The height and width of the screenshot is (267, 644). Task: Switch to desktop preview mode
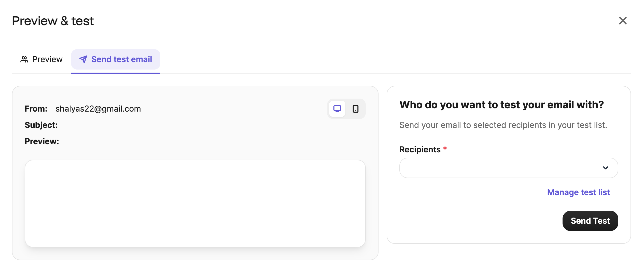click(337, 109)
